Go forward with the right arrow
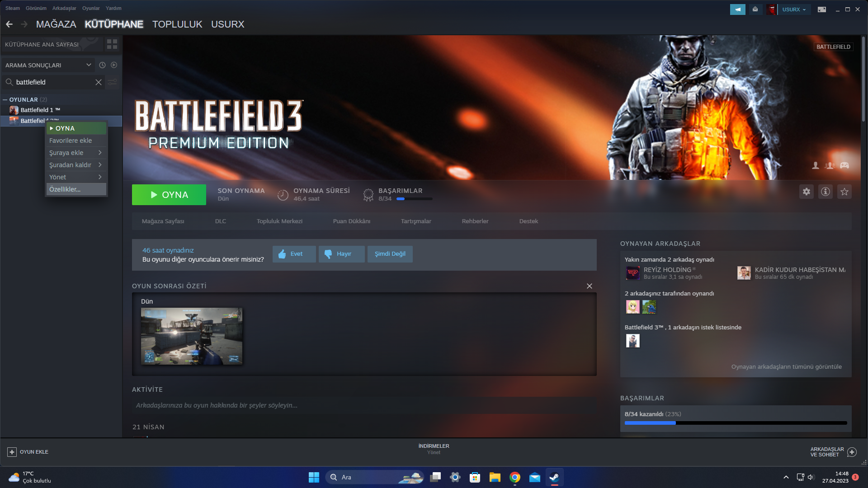868x488 pixels. coord(24,24)
